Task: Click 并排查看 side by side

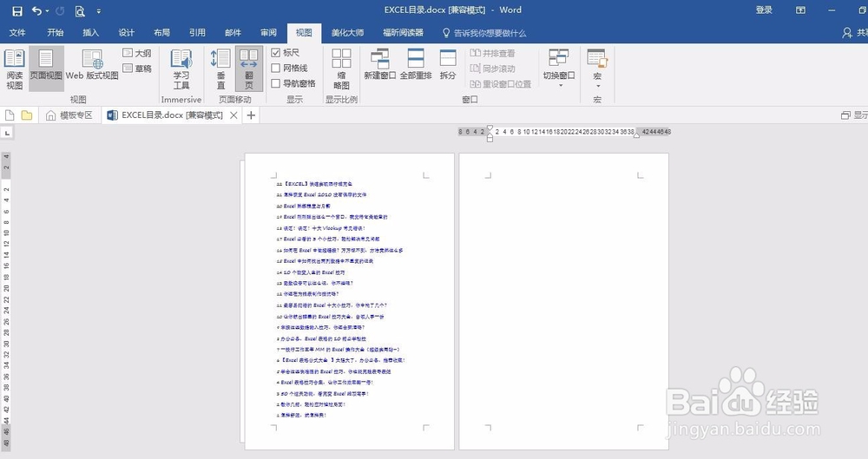Action: pos(492,53)
